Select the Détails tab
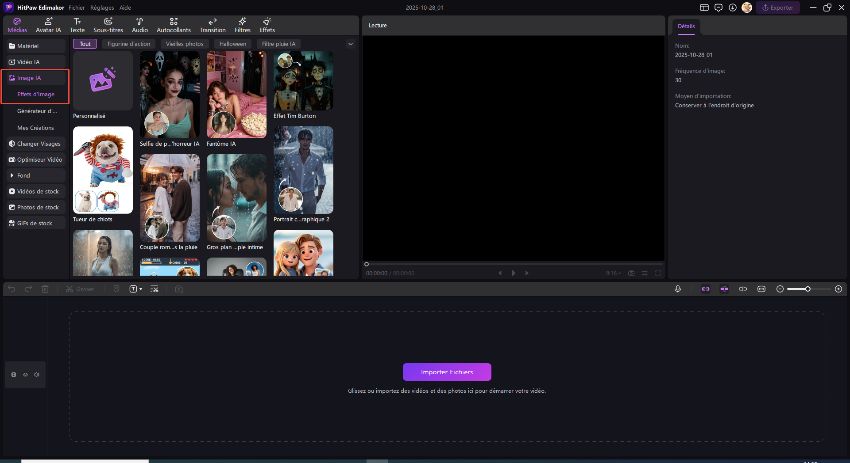Screen dimensions: 850x463 pos(686,26)
